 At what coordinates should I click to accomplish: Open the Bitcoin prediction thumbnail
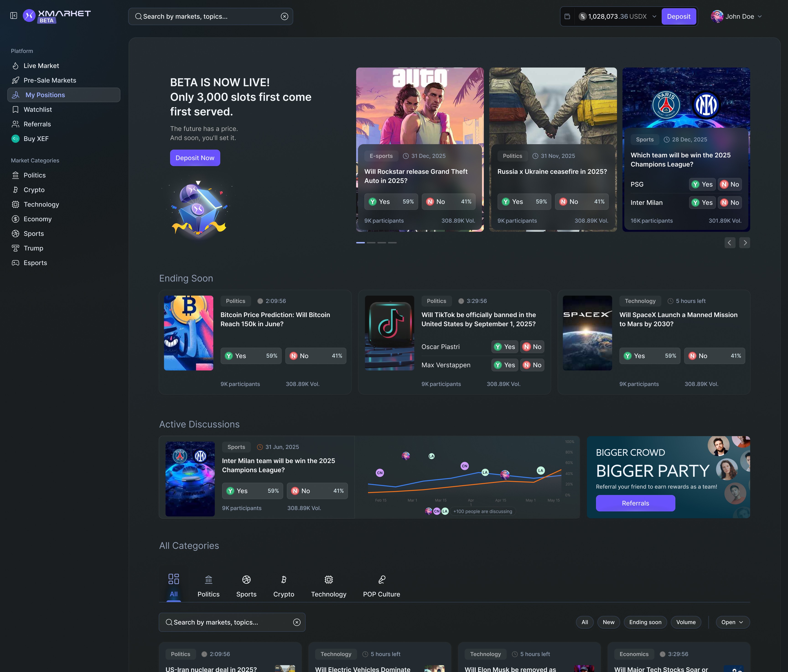(189, 333)
